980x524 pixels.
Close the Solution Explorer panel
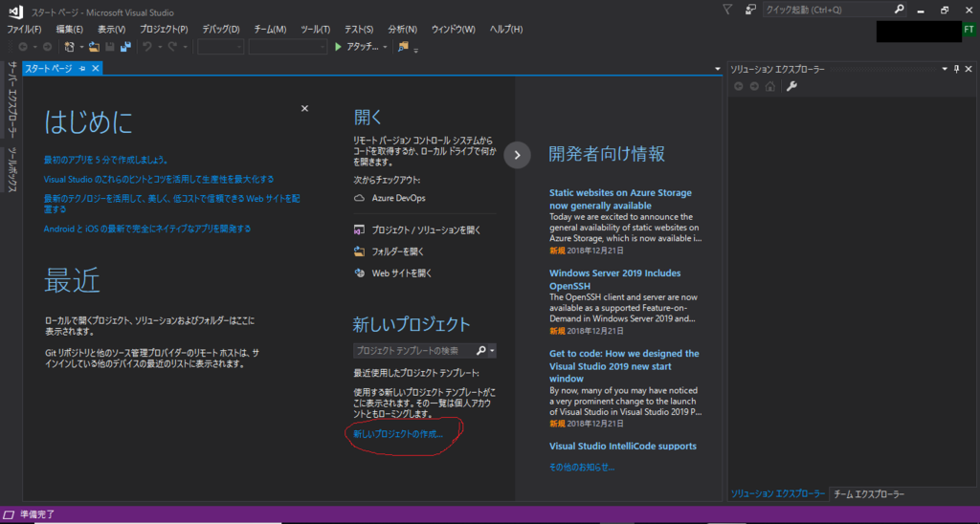pos(969,70)
